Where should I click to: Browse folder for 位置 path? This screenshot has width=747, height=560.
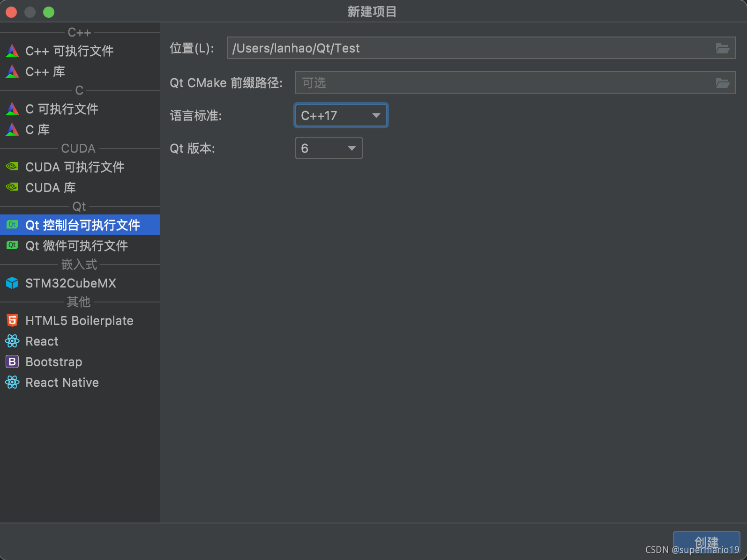[x=723, y=48]
